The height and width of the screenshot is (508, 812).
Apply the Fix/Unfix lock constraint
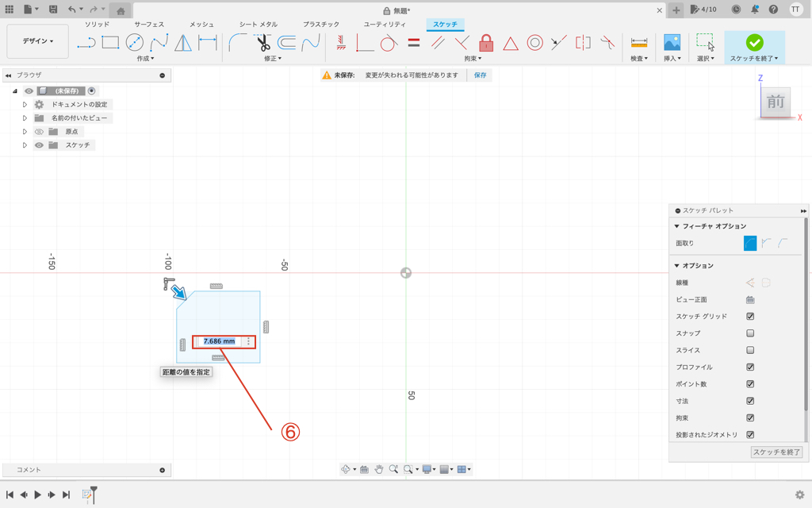(x=486, y=43)
